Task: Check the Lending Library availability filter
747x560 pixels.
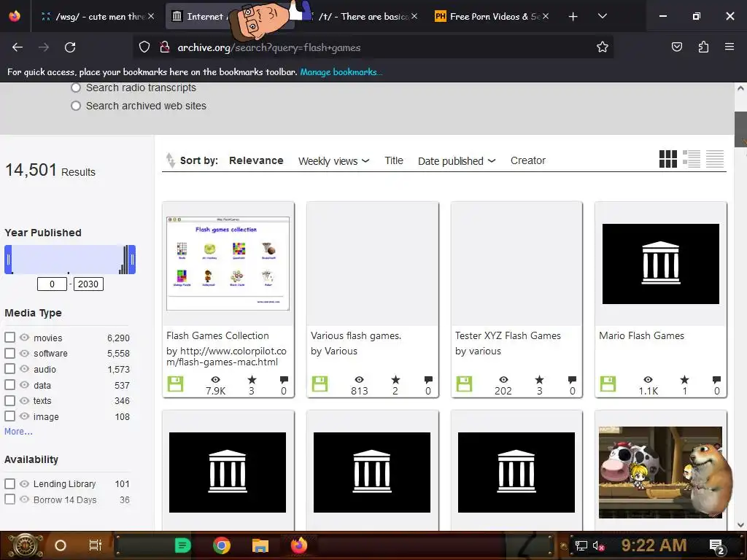Action: [9, 483]
